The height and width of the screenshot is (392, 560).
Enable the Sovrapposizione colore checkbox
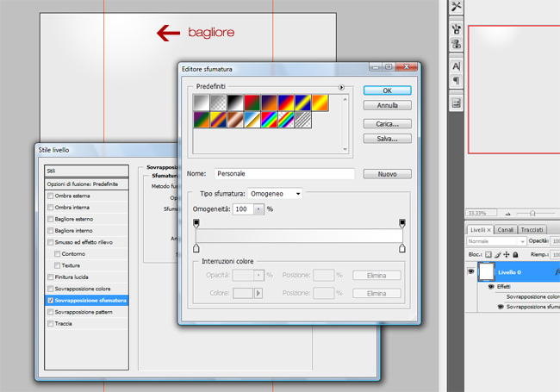[50, 289]
